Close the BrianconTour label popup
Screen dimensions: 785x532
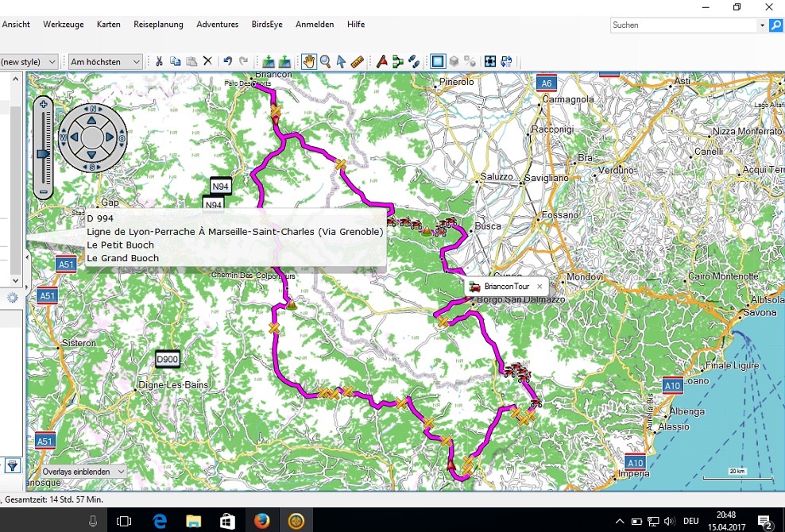point(539,287)
